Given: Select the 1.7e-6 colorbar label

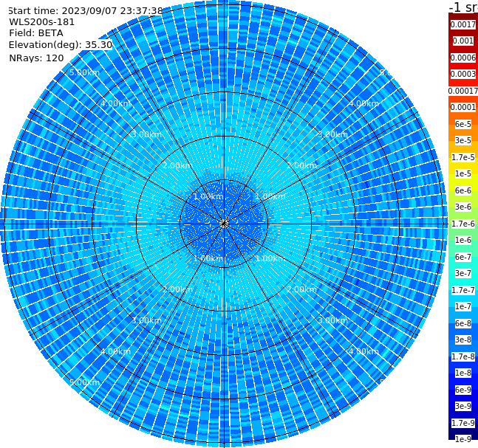Looking at the screenshot, I should pyautogui.click(x=463, y=224).
